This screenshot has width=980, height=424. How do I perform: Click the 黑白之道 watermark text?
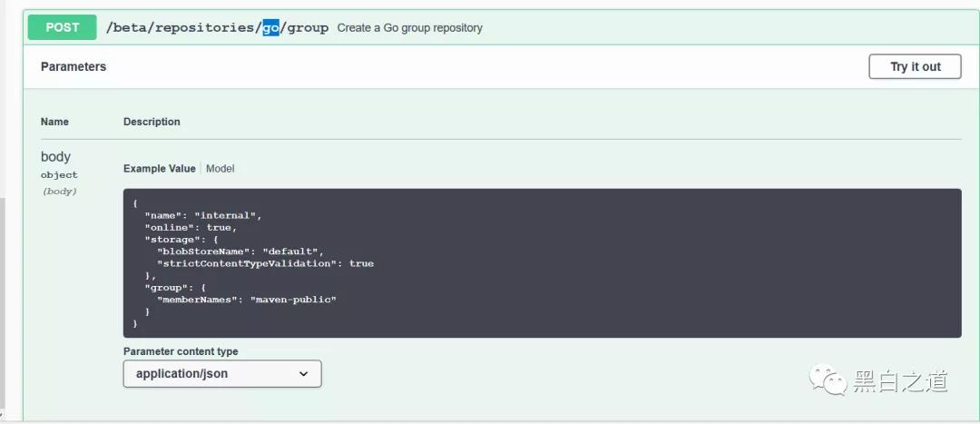point(901,381)
